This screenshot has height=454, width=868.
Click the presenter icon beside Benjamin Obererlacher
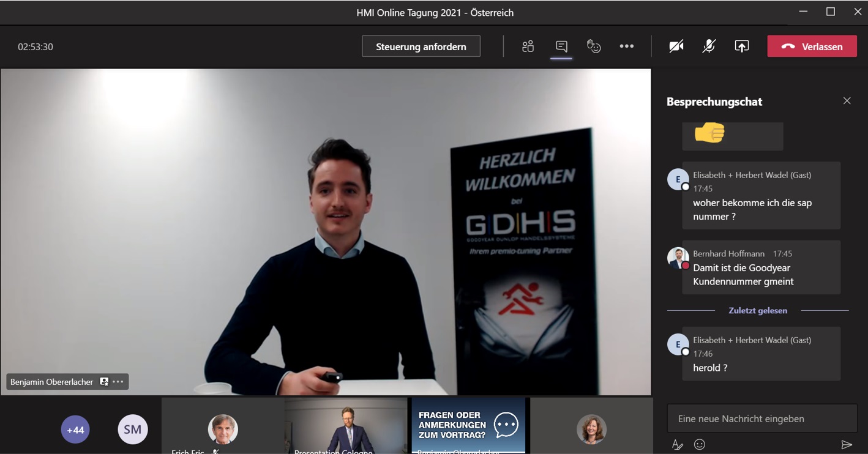point(104,382)
